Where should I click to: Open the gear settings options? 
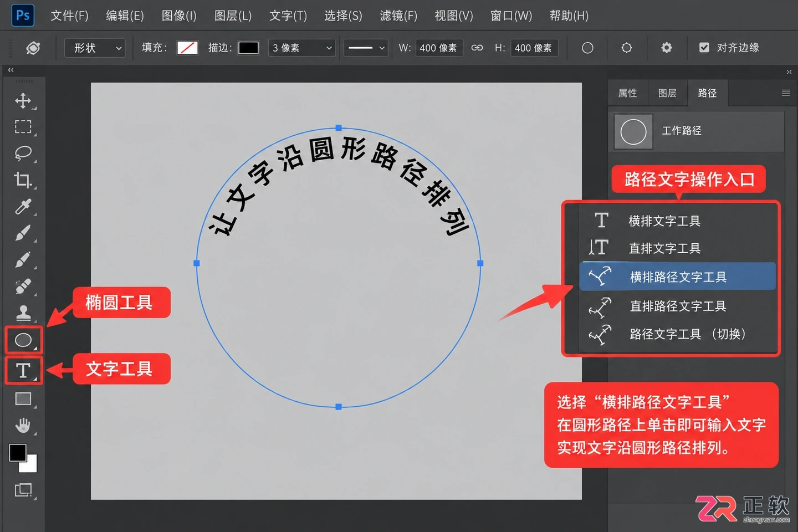point(667,48)
